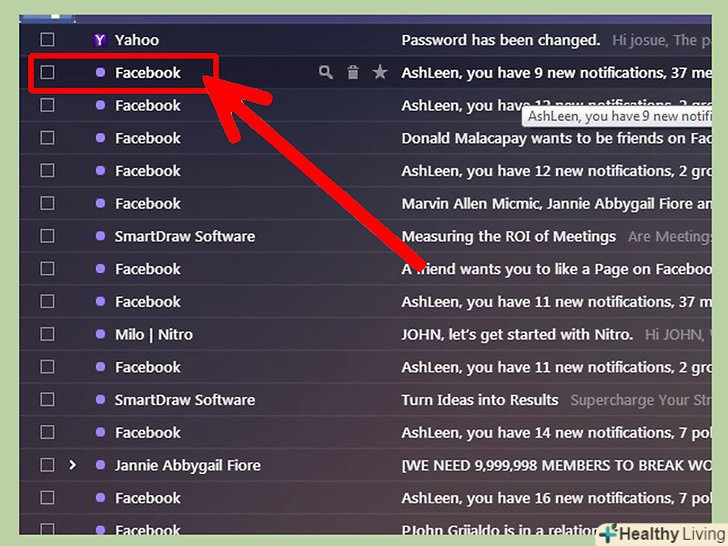This screenshot has width=728, height=546.
Task: Click the unread dot on Measuring the ROI of Meetings
Action: tap(100, 236)
